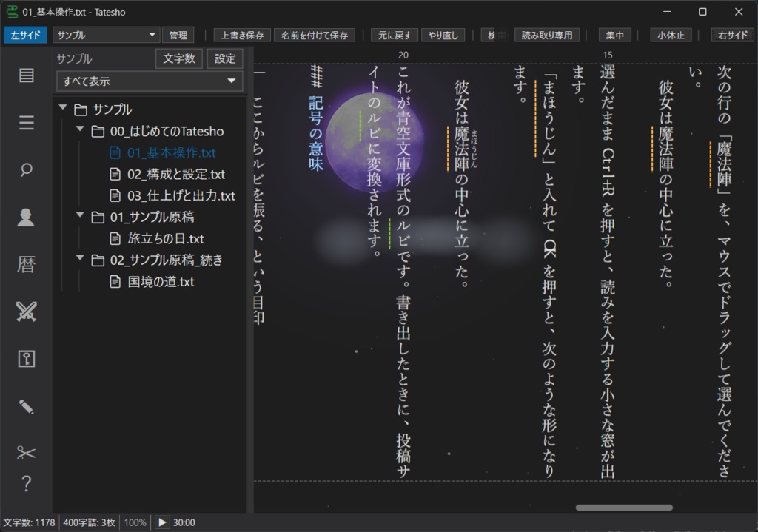Open the すべて表示 filter dropdown
Image resolution: width=758 pixels, height=532 pixels.
pos(150,81)
